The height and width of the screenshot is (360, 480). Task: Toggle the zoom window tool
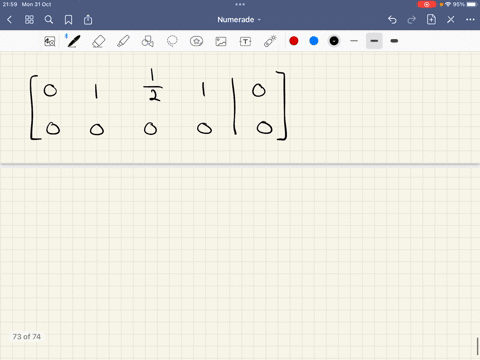coord(50,41)
